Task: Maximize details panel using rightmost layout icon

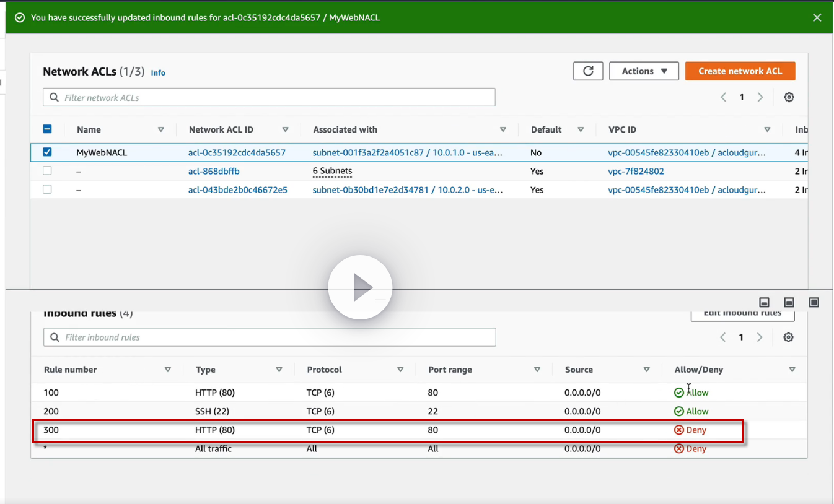Action: click(814, 302)
